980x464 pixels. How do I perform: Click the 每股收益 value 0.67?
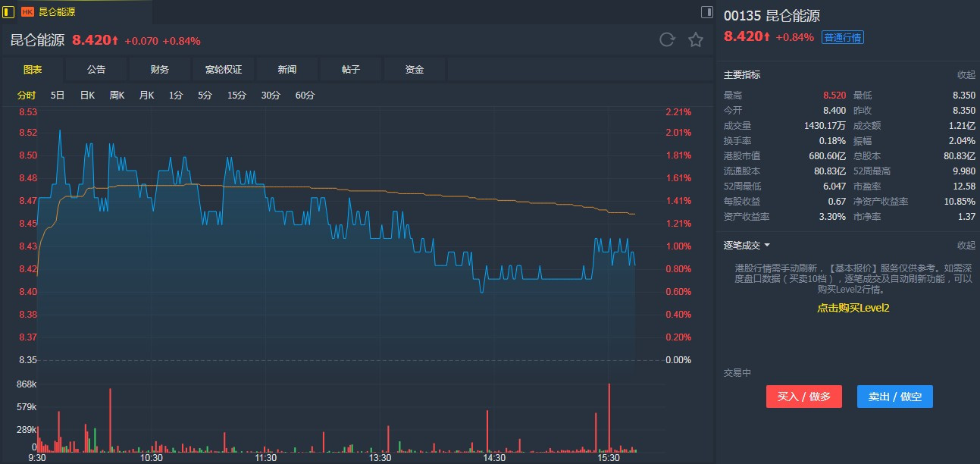point(837,201)
